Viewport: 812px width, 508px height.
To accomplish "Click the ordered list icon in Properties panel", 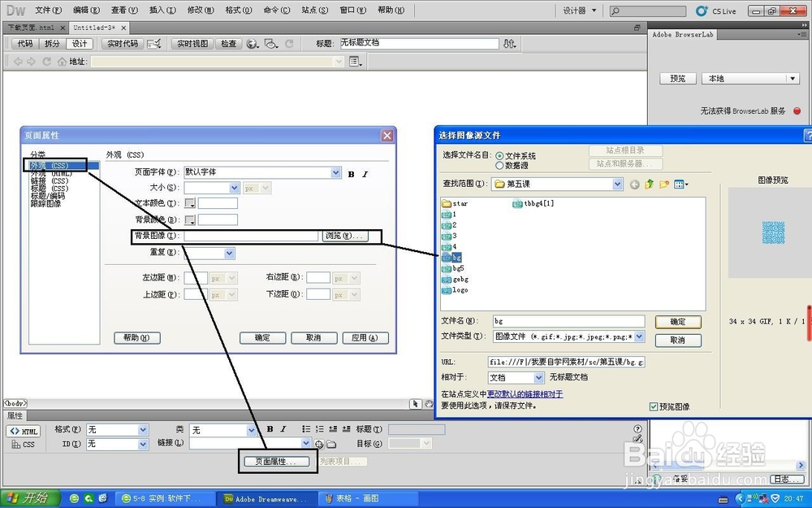I will coord(319,429).
